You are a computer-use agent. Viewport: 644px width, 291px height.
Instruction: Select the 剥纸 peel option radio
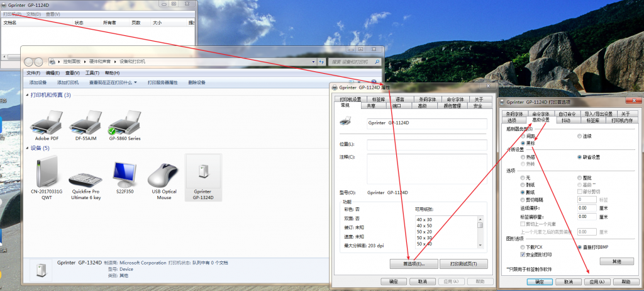click(x=523, y=185)
